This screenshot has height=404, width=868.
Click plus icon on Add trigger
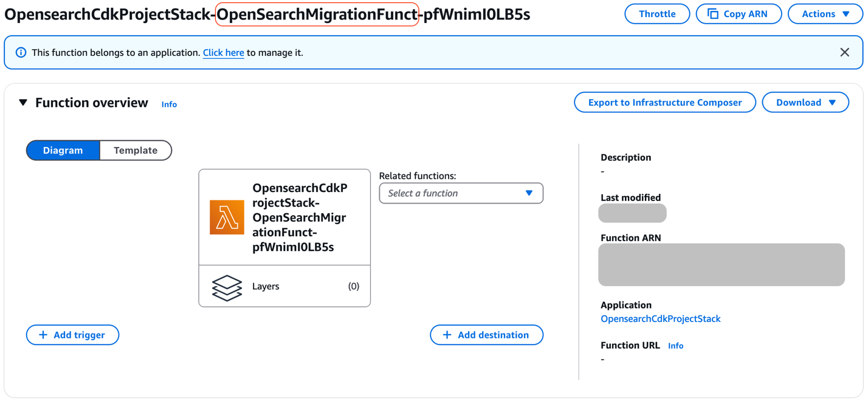pyautogui.click(x=43, y=335)
